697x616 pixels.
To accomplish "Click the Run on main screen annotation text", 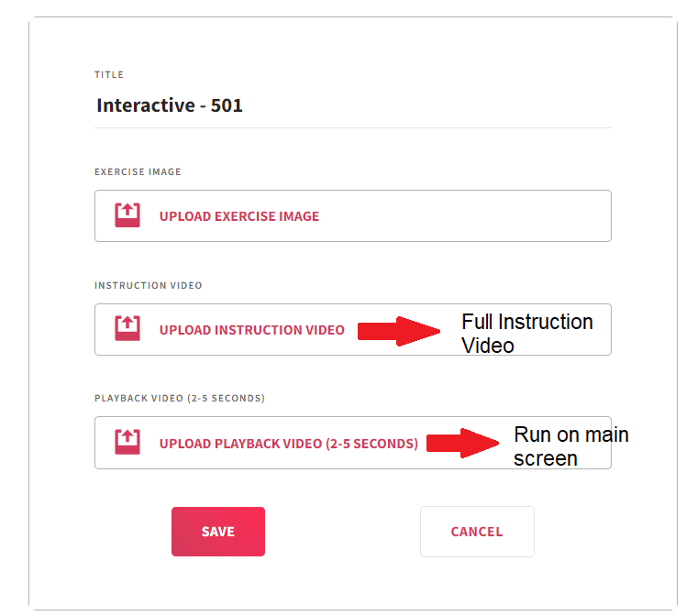I will pos(570,445).
